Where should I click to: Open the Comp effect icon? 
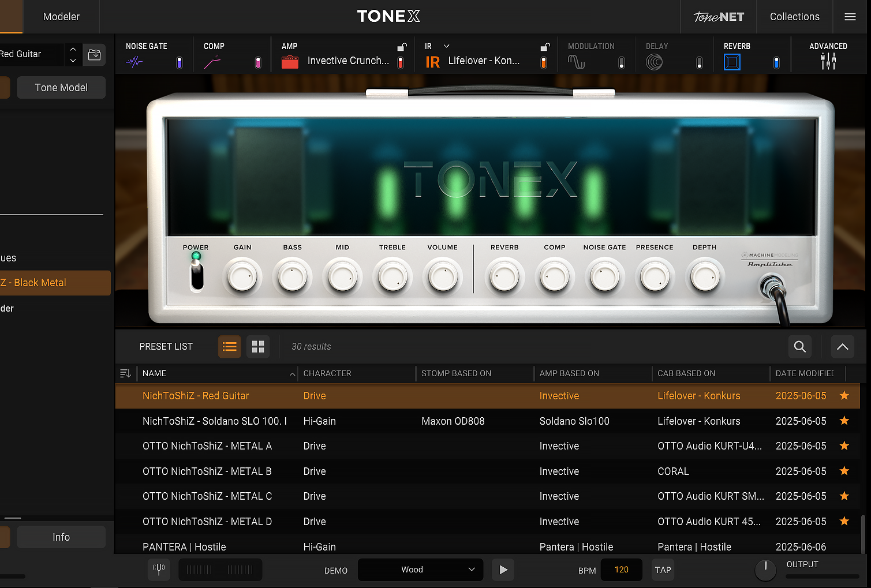tap(212, 62)
